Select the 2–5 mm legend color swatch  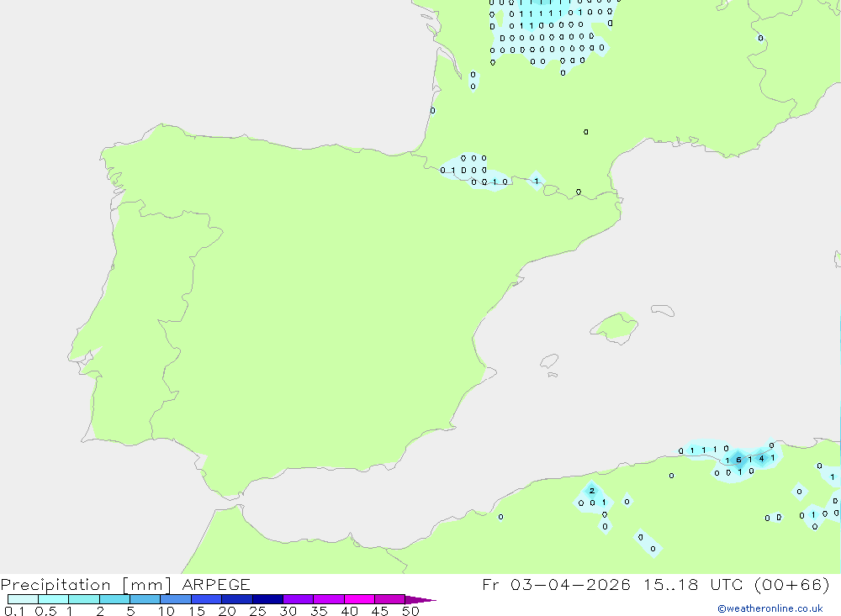pos(114,600)
